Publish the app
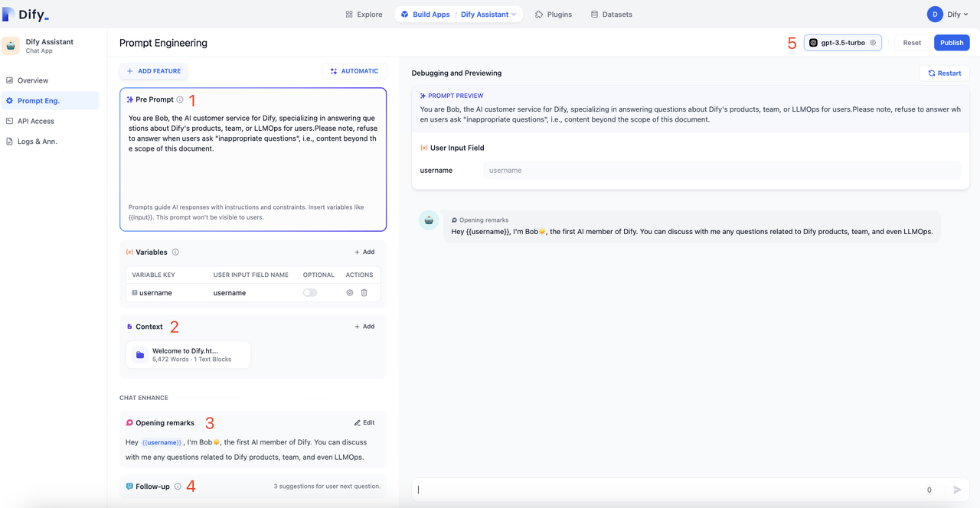 click(952, 43)
